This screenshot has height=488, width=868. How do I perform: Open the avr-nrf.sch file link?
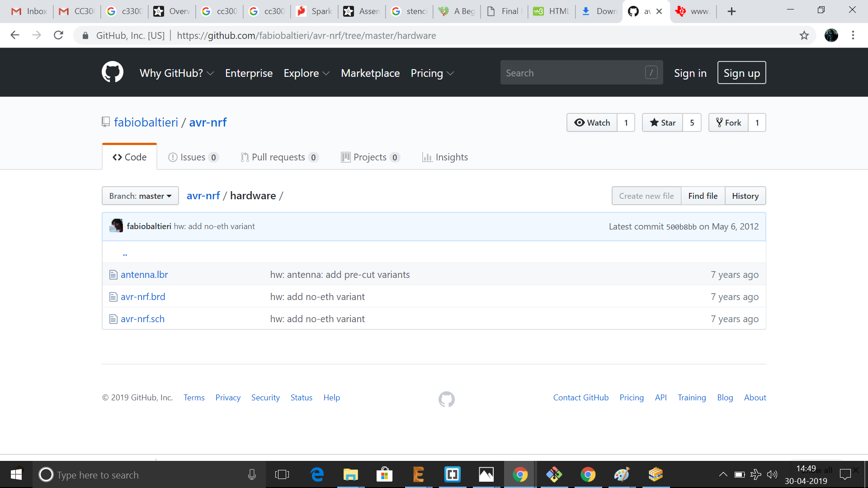click(x=142, y=319)
